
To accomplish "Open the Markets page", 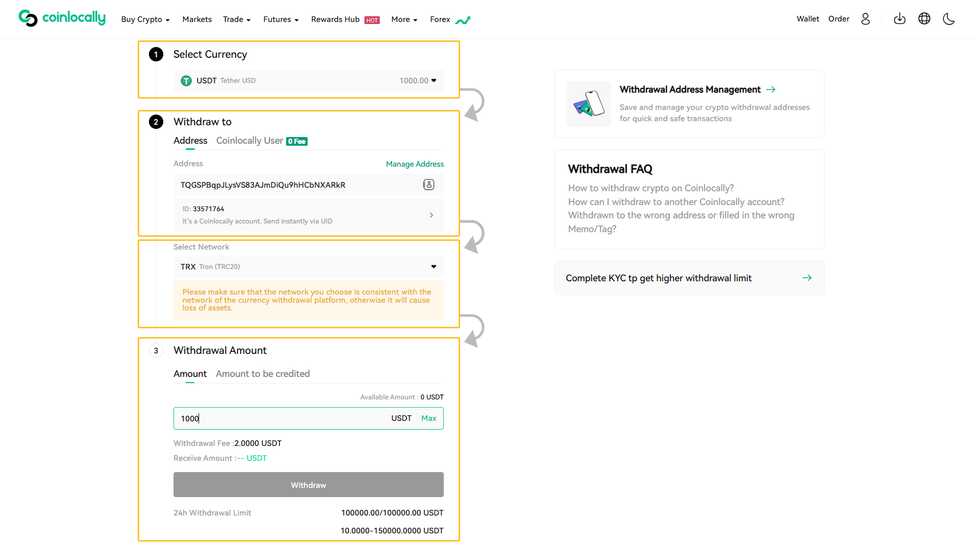I will coord(197,19).
